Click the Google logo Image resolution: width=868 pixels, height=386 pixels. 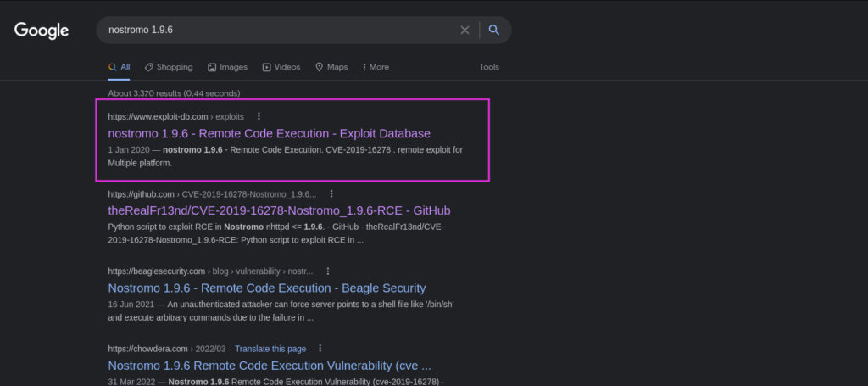[41, 31]
